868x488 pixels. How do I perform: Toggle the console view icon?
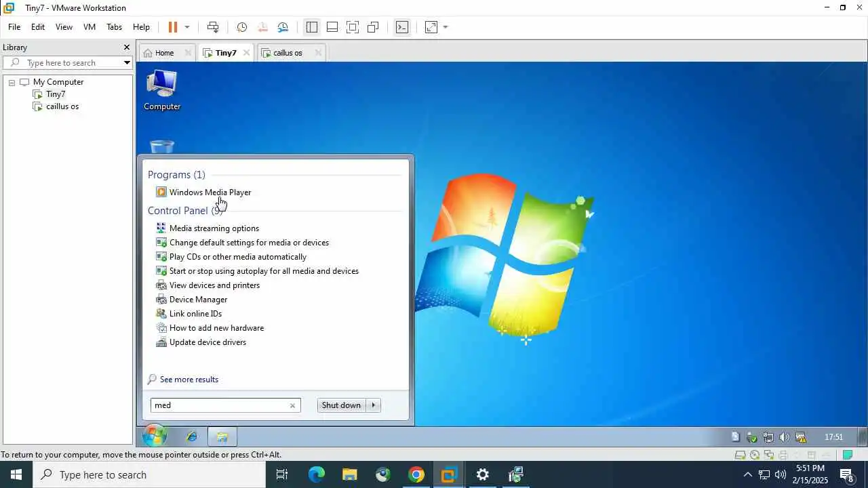pyautogui.click(x=402, y=27)
